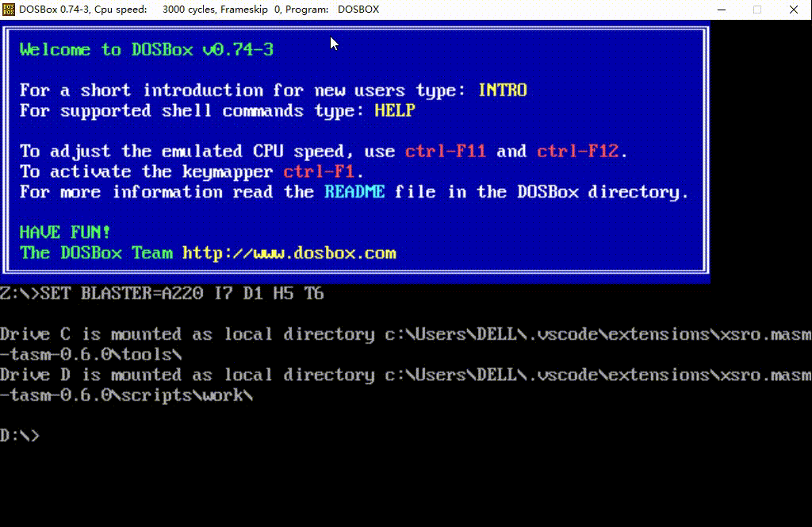Viewport: 812px width, 527px height.
Task: Minimize the DOSBox window
Action: coord(722,10)
